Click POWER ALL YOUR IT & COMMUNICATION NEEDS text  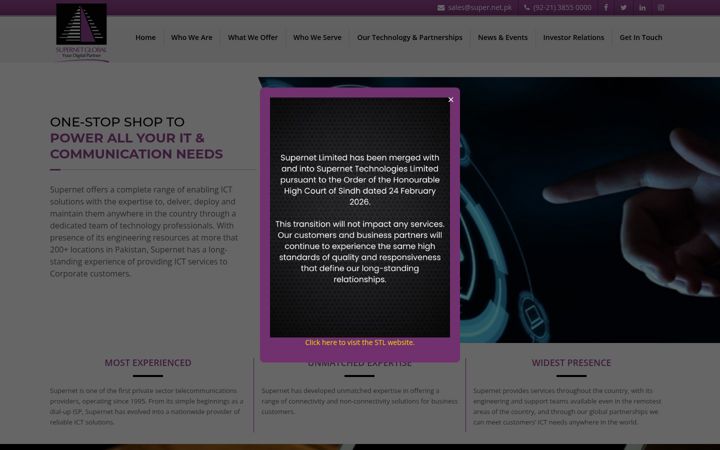pos(136,146)
